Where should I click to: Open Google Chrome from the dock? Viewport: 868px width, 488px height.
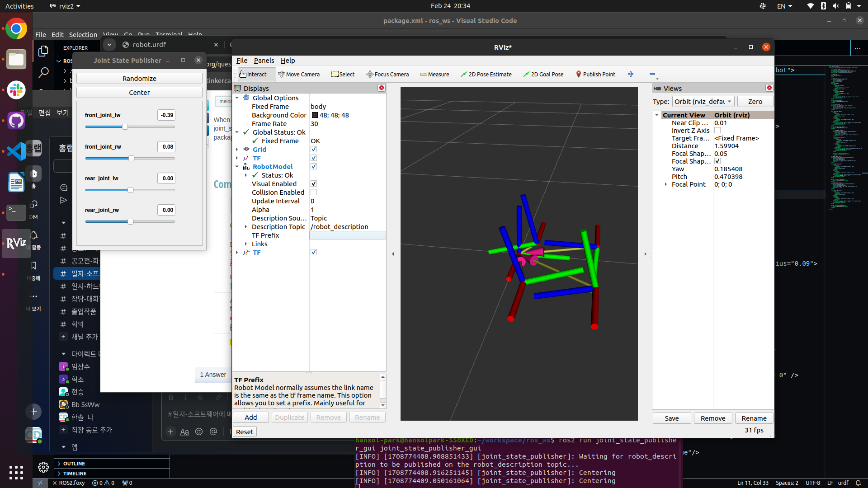(16, 29)
